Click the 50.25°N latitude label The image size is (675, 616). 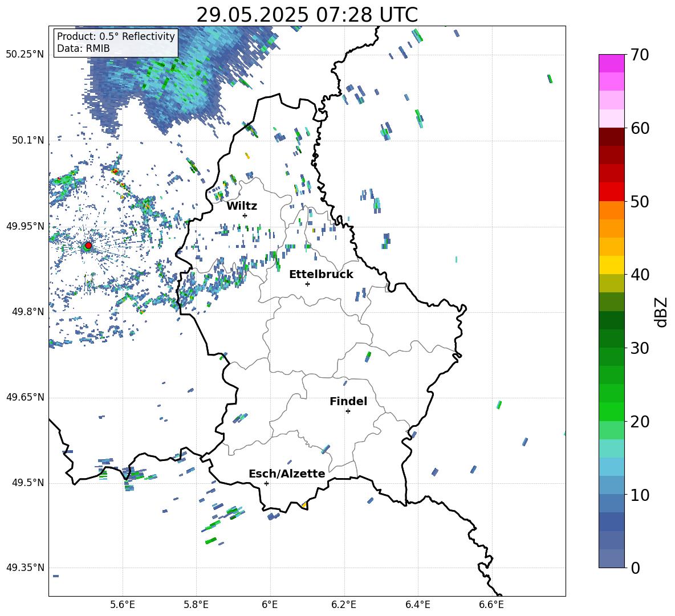pyautogui.click(x=25, y=54)
